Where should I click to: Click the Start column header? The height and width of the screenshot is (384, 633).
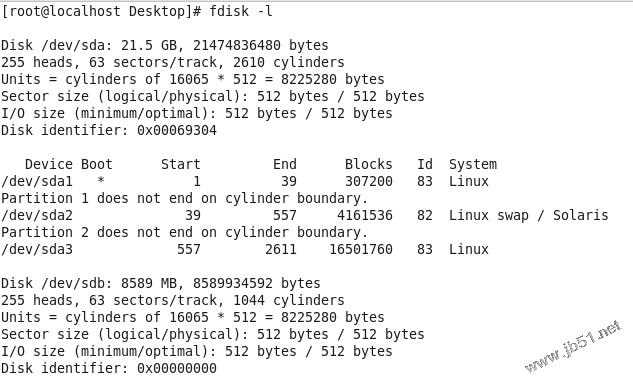coord(180,164)
